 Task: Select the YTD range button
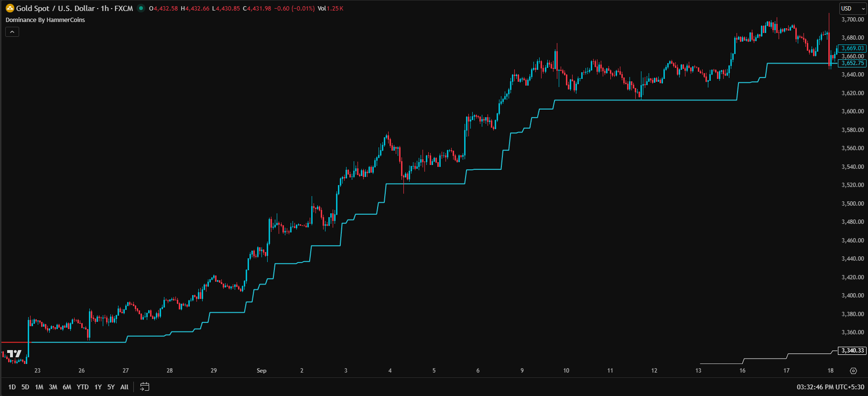click(x=83, y=387)
